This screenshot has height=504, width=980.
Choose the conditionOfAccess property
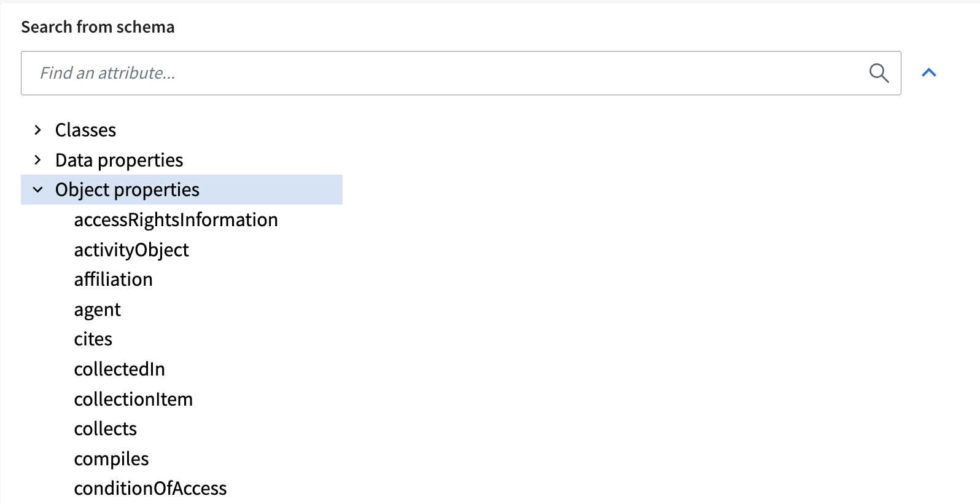click(150, 489)
